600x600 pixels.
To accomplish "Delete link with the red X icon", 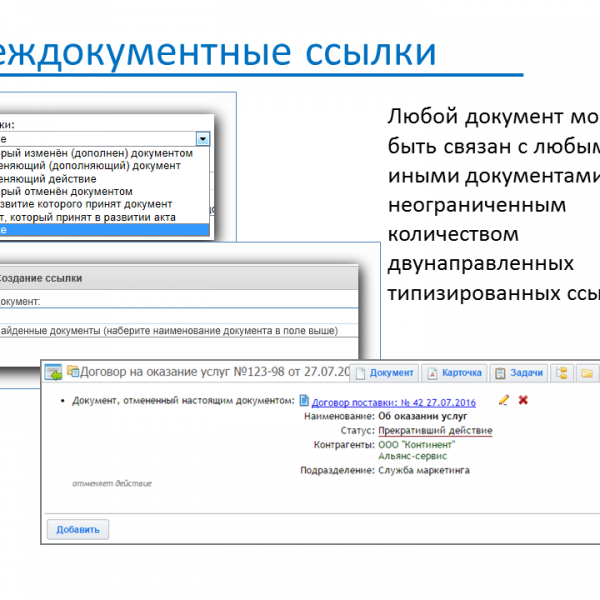I will pyautogui.click(x=523, y=401).
